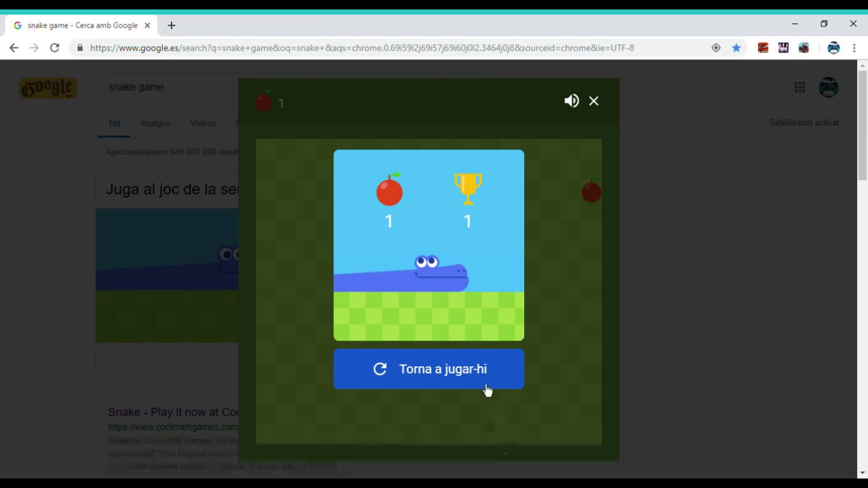Reload the current page
The height and width of the screenshot is (488, 868).
55,48
